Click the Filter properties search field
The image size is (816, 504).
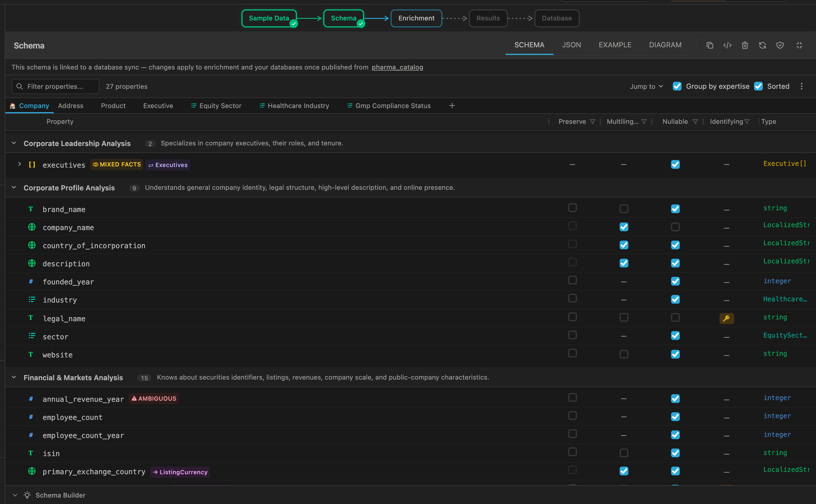[x=55, y=86]
